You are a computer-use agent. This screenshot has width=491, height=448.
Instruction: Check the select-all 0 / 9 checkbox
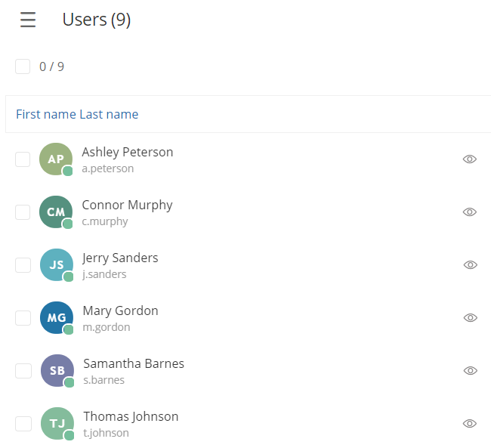click(23, 66)
